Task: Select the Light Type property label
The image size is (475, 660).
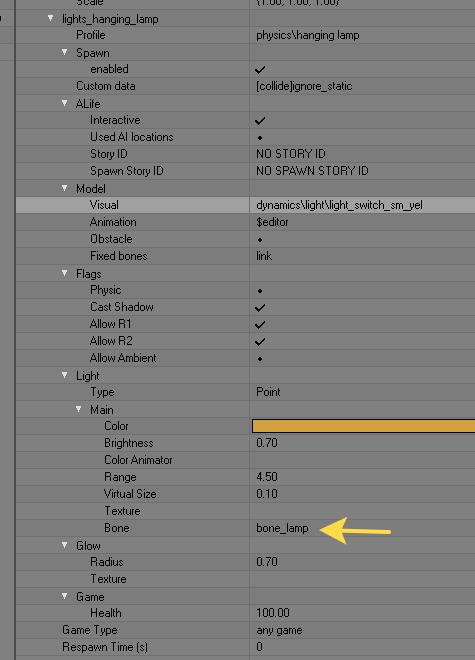Action: pos(102,392)
